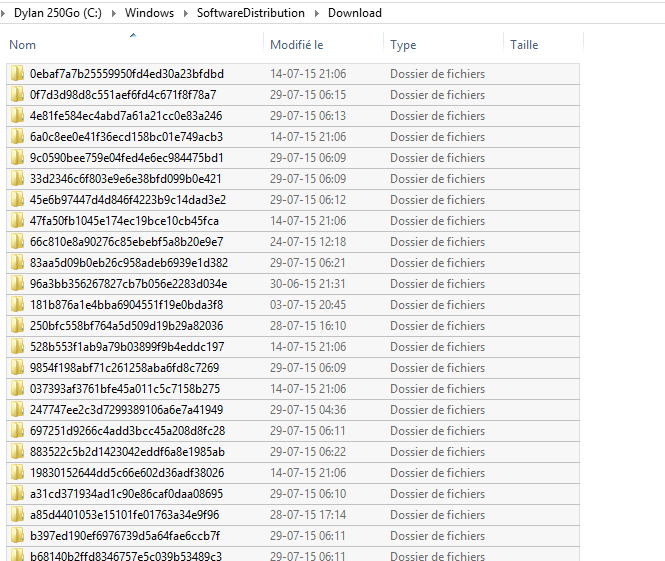
Task: Select folder name 883522c5b2d1423042eddf6a8e1985ab
Action: 127,452
